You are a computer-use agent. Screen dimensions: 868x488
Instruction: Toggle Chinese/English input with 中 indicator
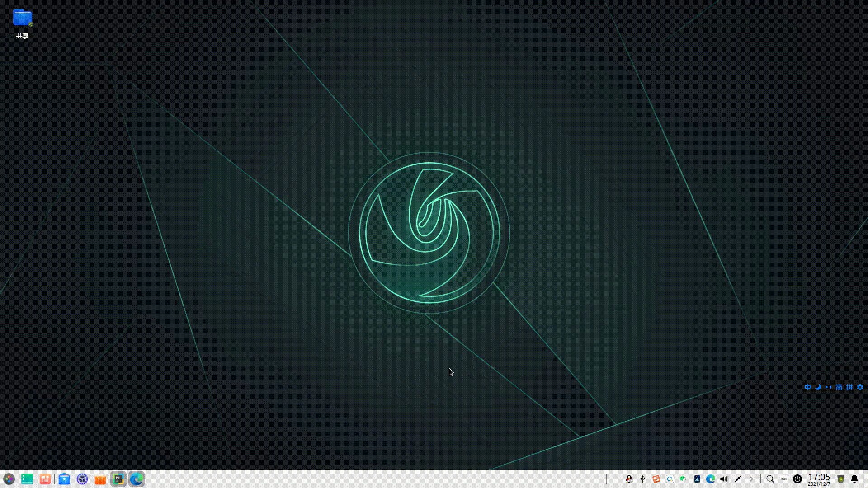(x=808, y=387)
